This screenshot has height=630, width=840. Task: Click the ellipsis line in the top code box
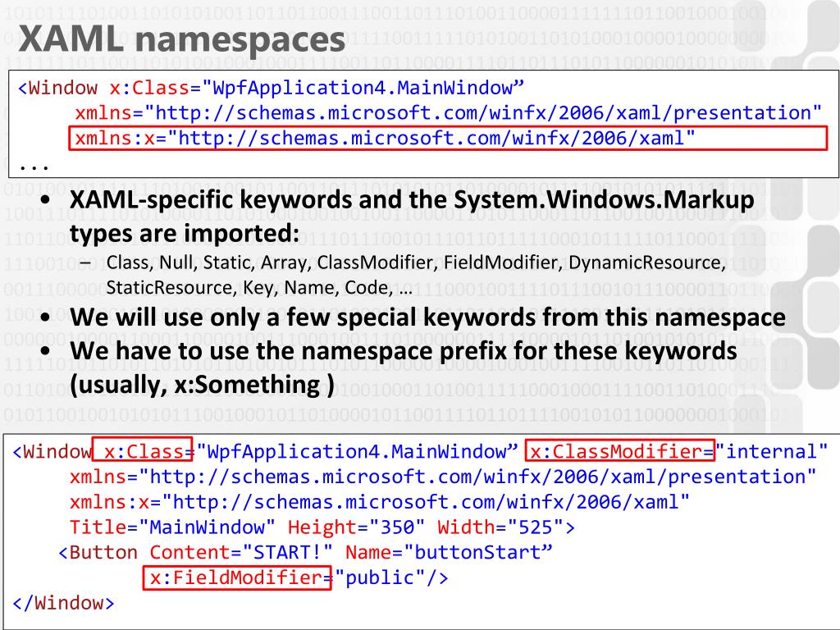(x=34, y=166)
